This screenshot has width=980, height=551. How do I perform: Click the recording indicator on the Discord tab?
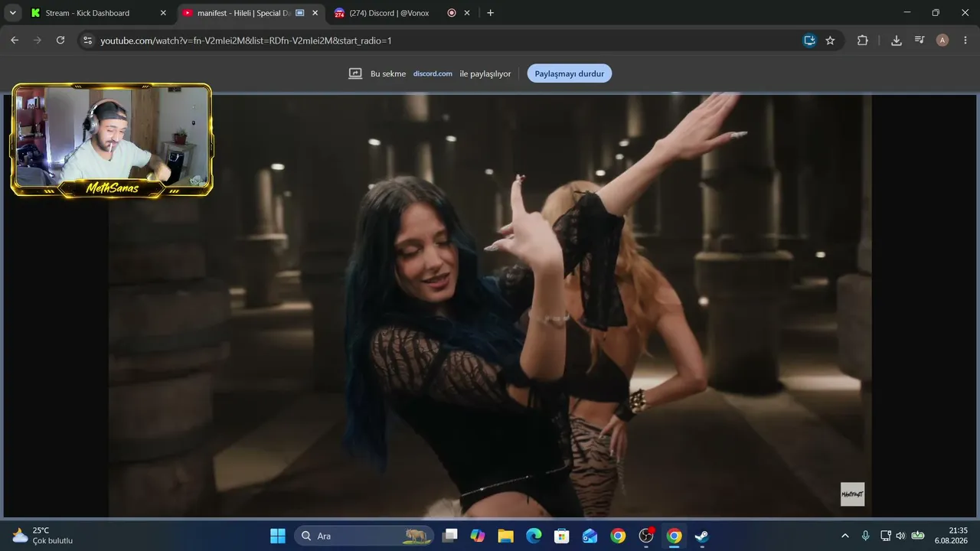coord(452,13)
